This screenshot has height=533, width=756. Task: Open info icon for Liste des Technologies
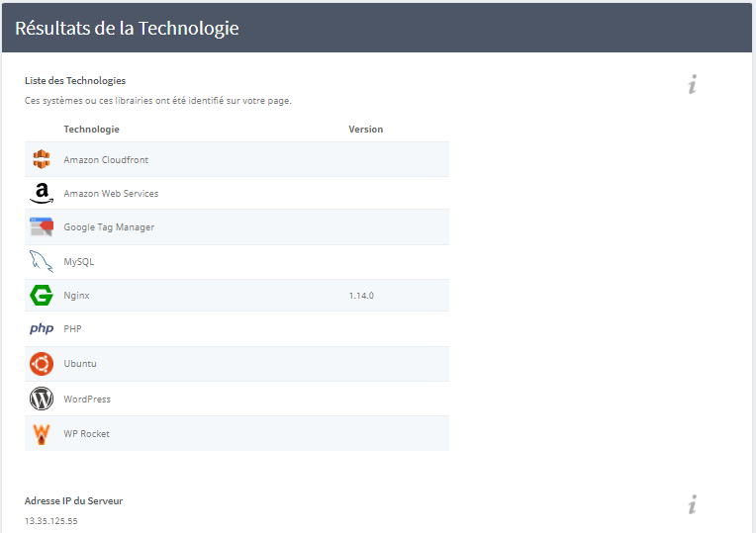pos(693,84)
